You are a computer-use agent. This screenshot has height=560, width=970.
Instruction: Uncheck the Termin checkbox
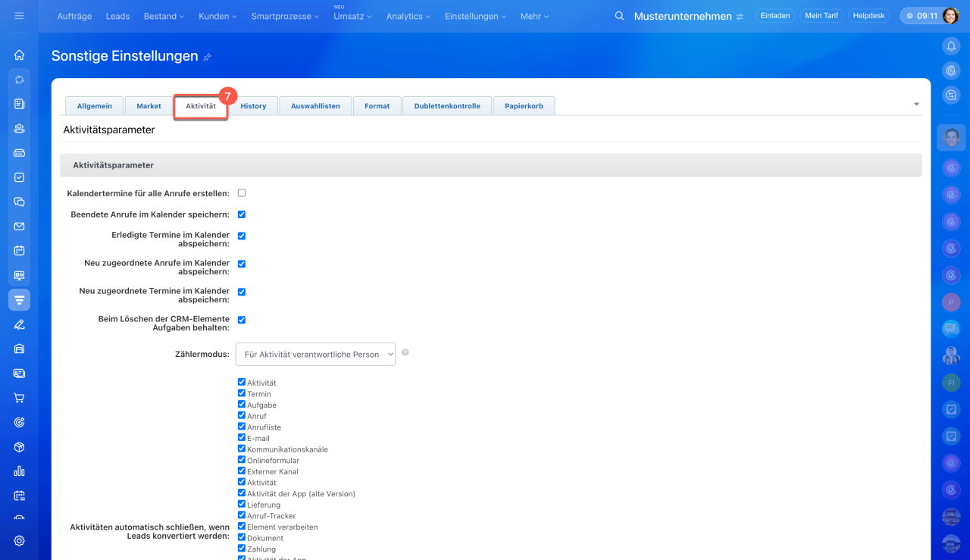tap(242, 393)
